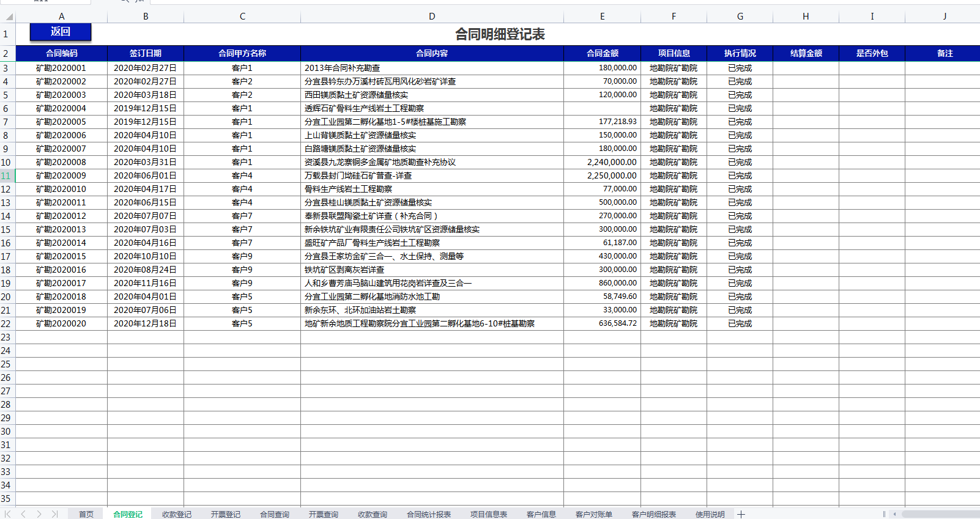The image size is (980, 519).
Task: Open the 客户信息 sheet tab
Action: [x=541, y=514]
